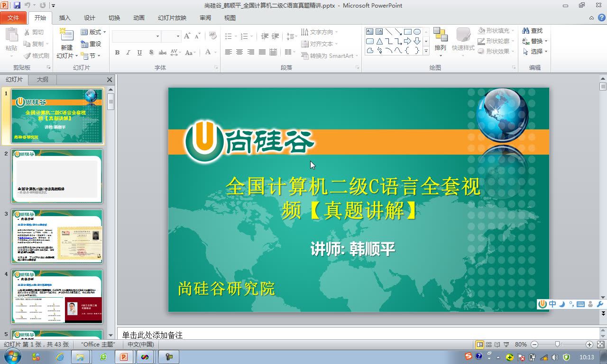Open the Select (选择) dropdown
This screenshot has height=364, width=607.
(535, 51)
